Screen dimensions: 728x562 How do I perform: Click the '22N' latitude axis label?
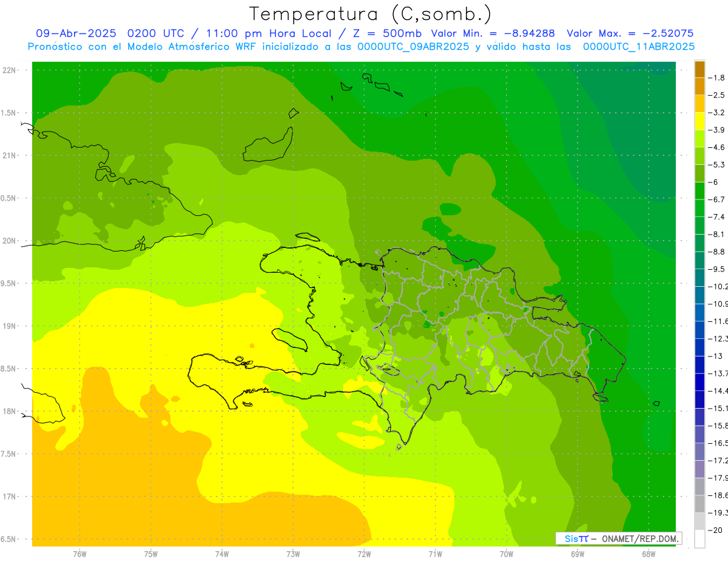click(8, 70)
